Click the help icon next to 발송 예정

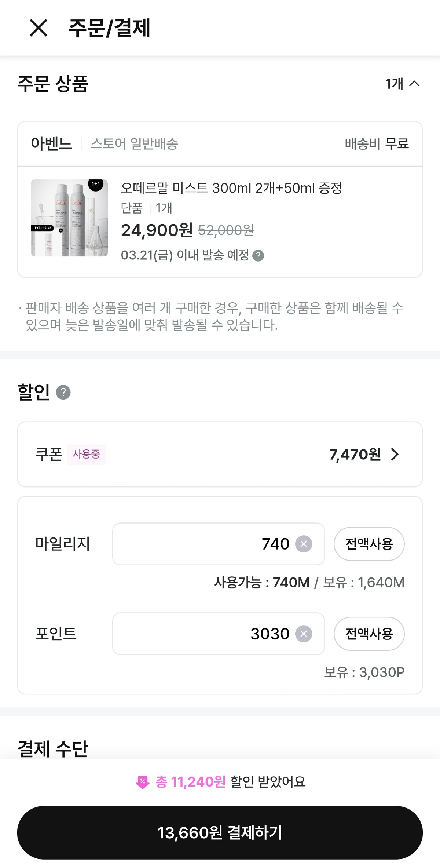(x=258, y=256)
